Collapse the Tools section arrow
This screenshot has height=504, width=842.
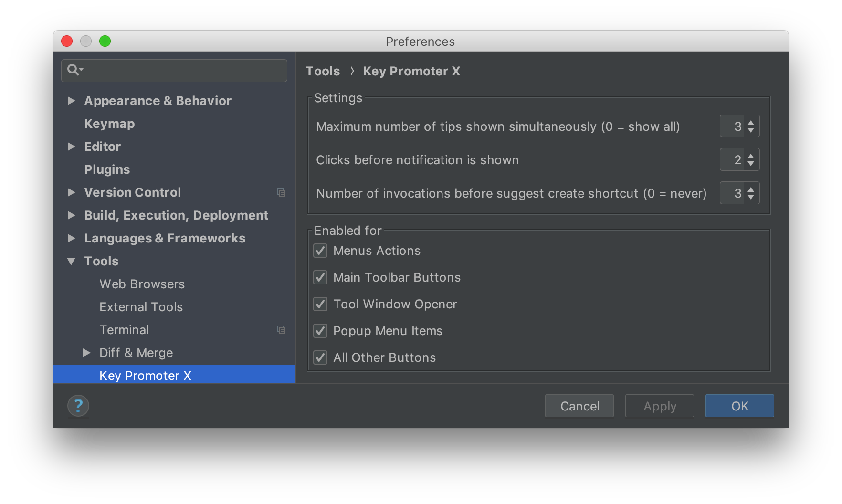(x=72, y=261)
